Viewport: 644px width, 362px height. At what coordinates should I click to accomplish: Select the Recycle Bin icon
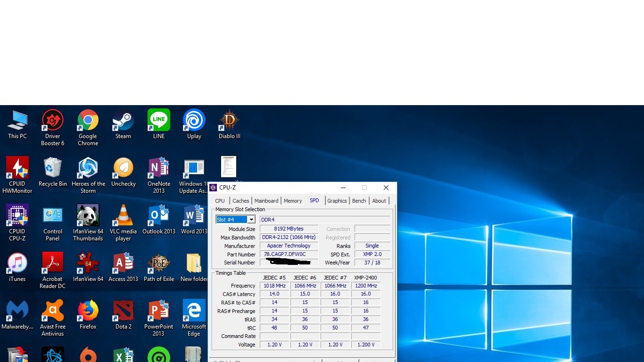[53, 172]
